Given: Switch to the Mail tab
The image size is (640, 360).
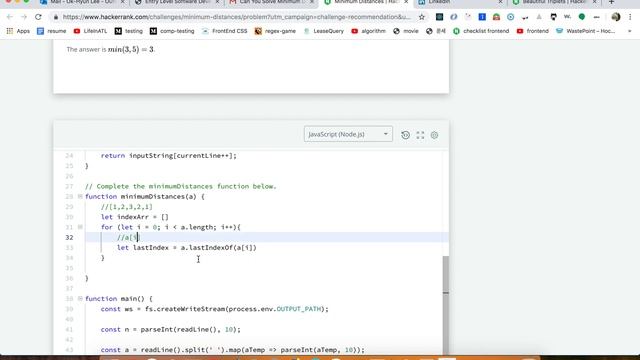Looking at the screenshot, I should coord(82,2).
